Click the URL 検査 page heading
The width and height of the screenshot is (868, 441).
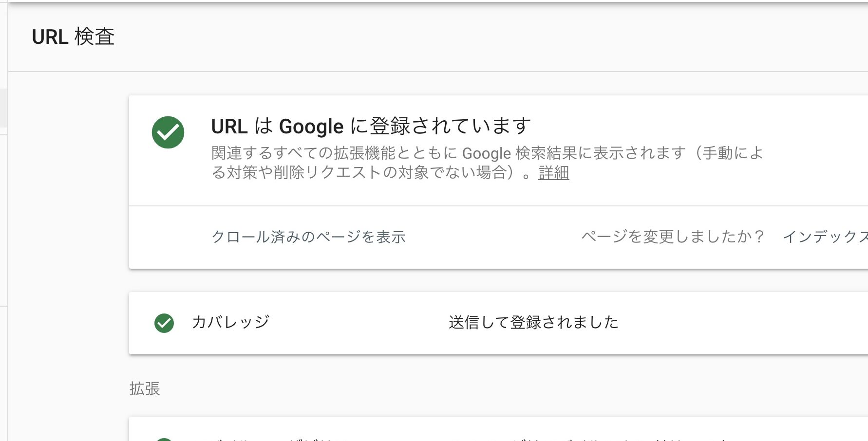73,37
